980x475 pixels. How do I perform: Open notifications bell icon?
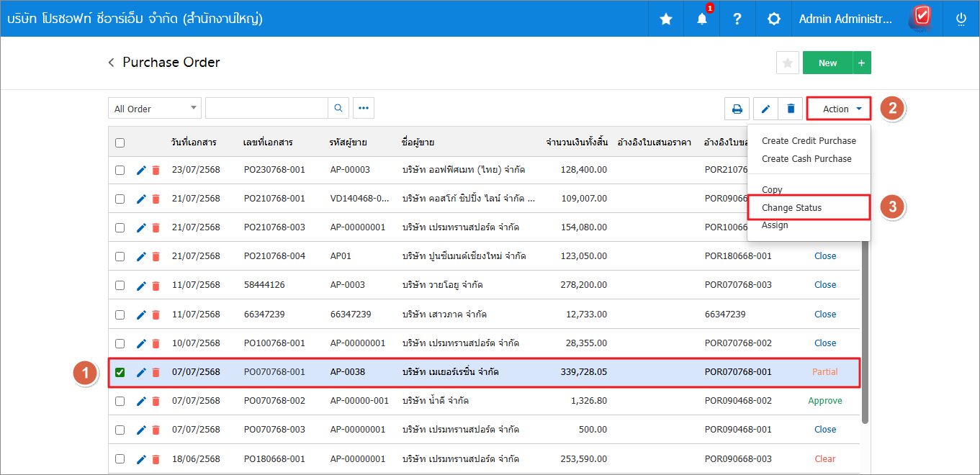click(702, 19)
